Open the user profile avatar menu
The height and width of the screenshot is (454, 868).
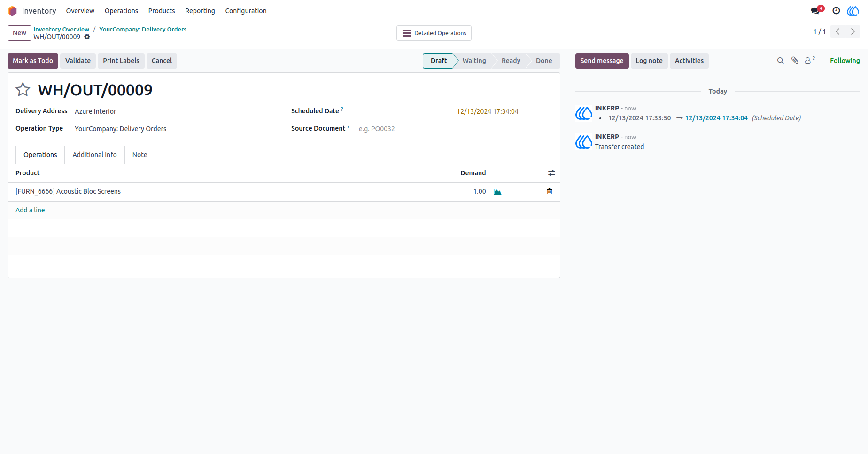853,10
